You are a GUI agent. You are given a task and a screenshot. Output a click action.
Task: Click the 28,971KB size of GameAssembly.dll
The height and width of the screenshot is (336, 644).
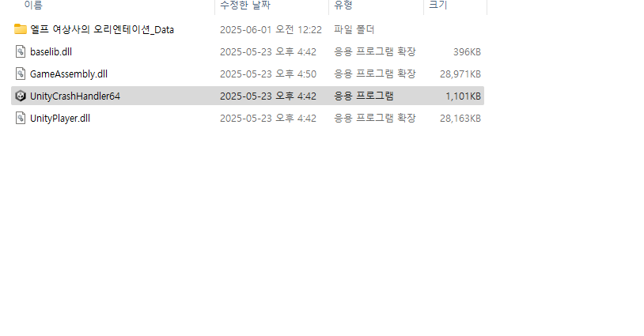(460, 74)
